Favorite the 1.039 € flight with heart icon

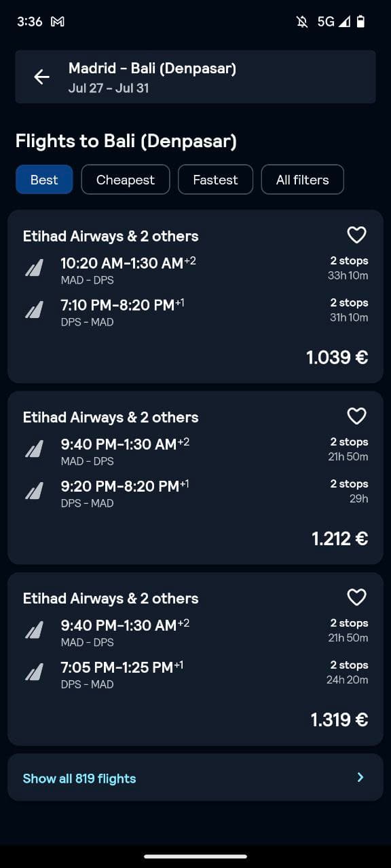pyautogui.click(x=356, y=235)
